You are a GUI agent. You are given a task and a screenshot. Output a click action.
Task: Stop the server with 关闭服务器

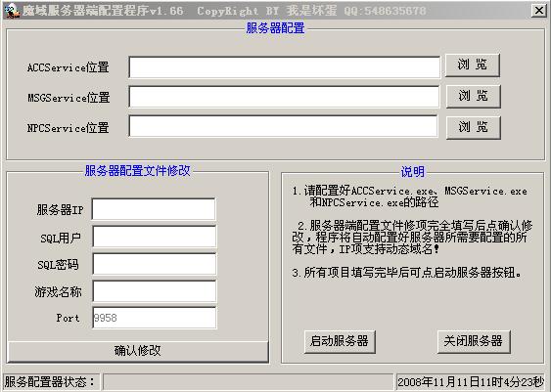(474, 341)
